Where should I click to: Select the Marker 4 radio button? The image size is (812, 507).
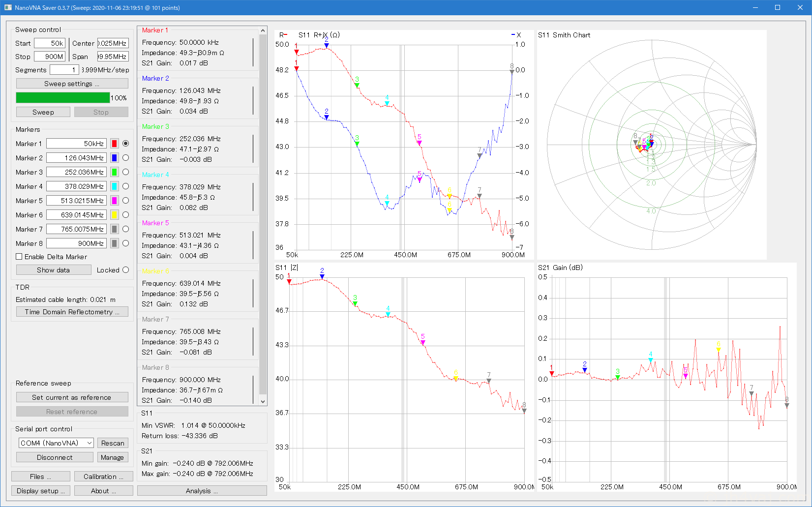tap(125, 186)
